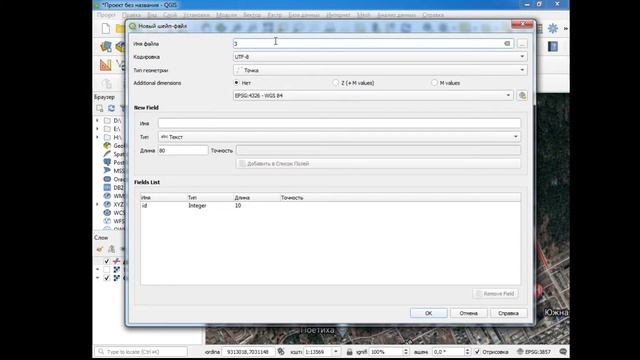Viewport: 640px width, 360px height.
Task: Expand the H:\ drive in Browser tree
Action: tap(97, 137)
